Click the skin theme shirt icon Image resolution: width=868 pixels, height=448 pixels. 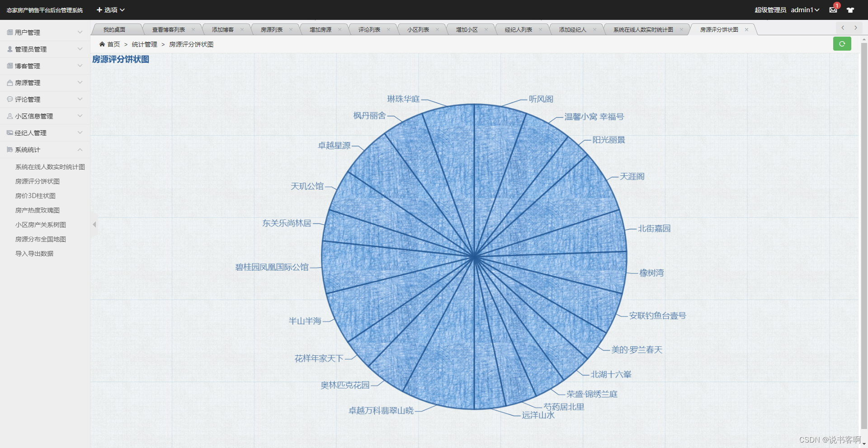coord(850,10)
